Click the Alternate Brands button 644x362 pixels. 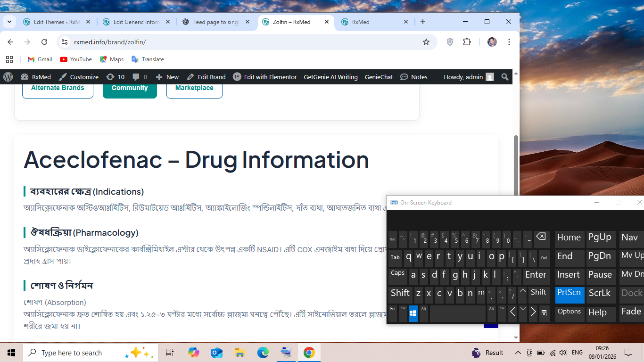[x=58, y=88]
